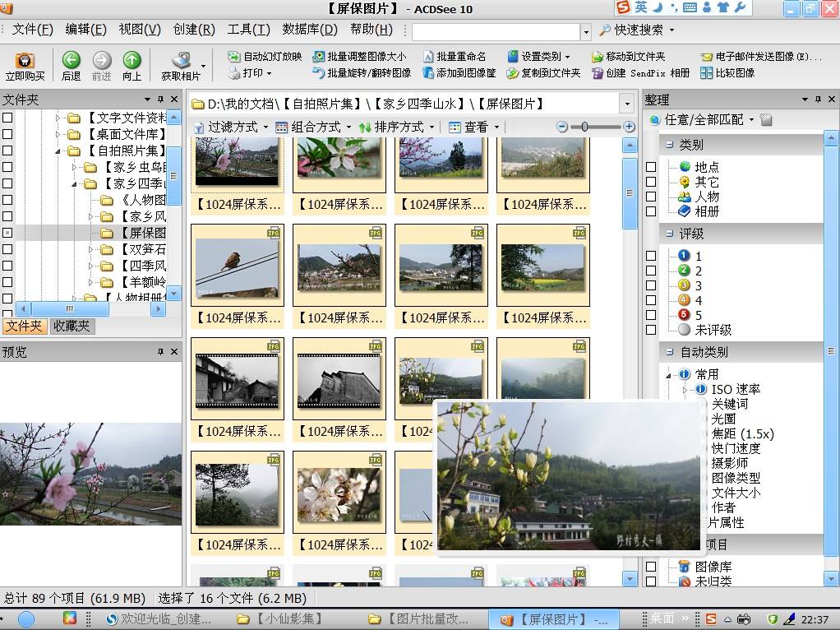
Task: Collapse the 【自拍照片集】 folder tree node
Action: pyautogui.click(x=58, y=151)
